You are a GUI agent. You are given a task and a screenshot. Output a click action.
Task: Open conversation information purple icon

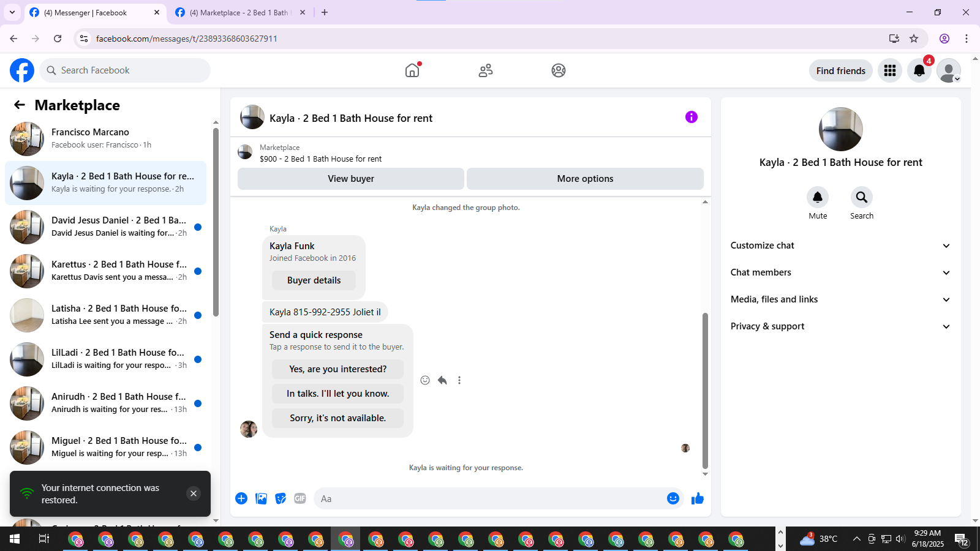click(x=692, y=117)
